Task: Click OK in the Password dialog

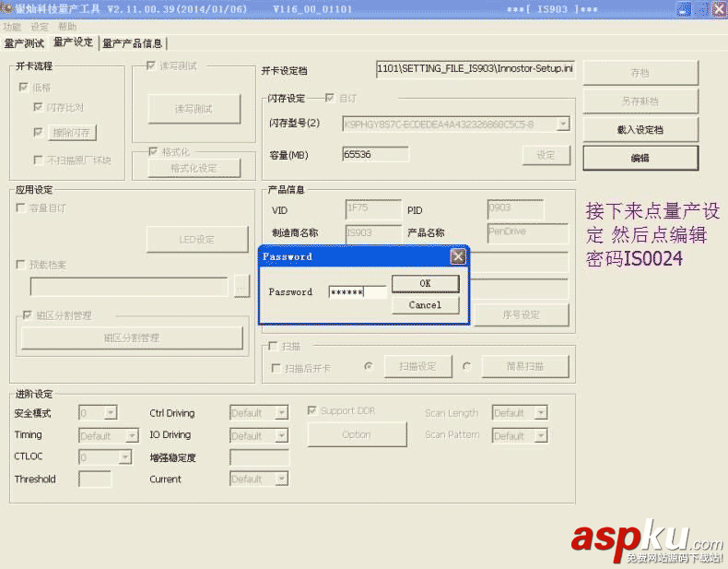Action: [425, 283]
